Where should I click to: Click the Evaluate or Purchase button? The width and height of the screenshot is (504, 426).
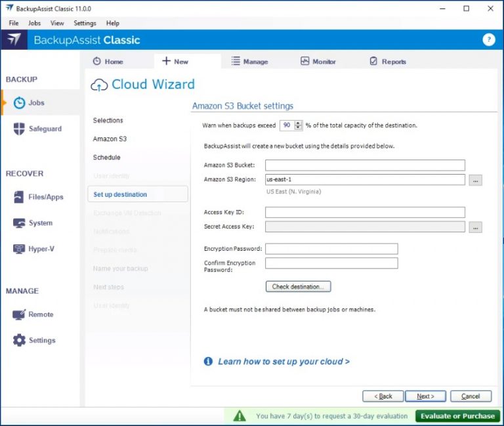[x=457, y=416]
